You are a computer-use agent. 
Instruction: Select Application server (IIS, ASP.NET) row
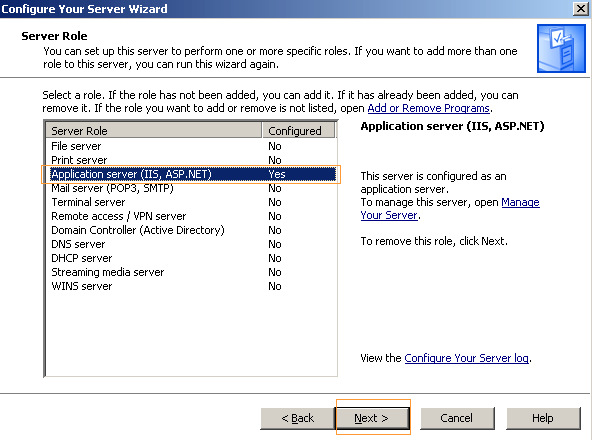point(193,174)
